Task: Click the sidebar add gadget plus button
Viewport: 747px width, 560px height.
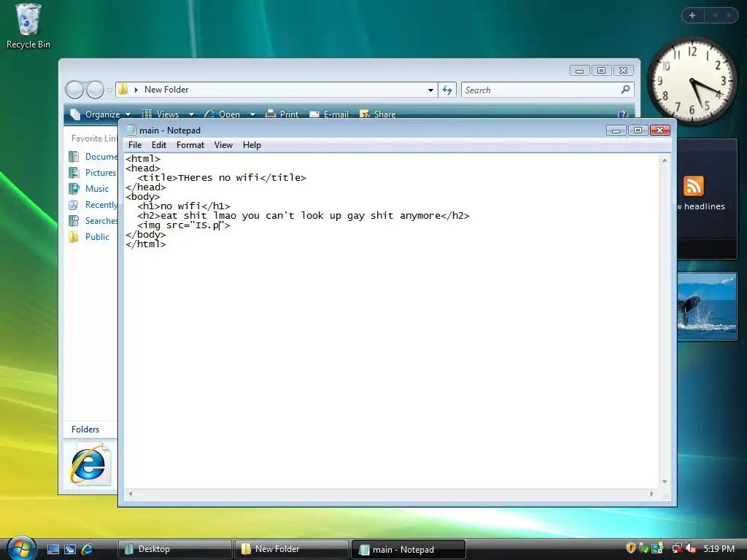Action: pyautogui.click(x=692, y=15)
